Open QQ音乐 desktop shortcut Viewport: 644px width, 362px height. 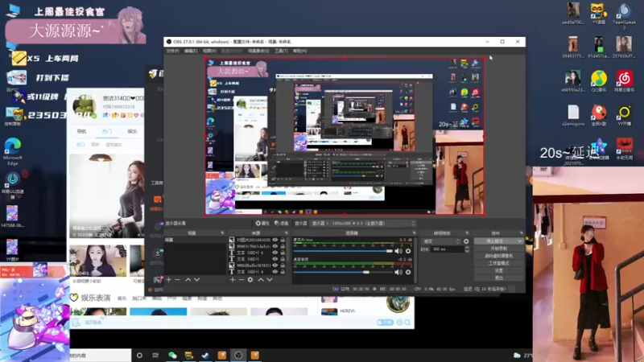(x=599, y=81)
